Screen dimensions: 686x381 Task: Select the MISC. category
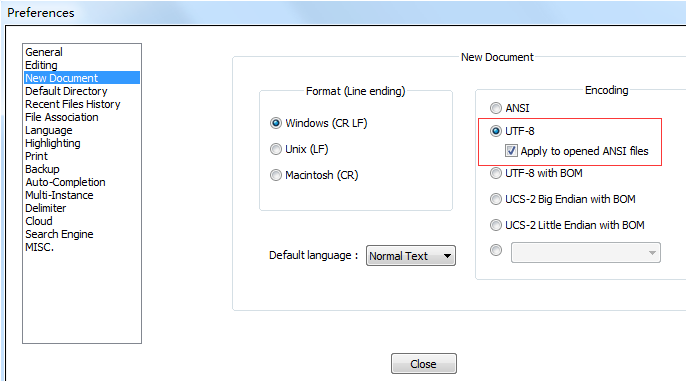39,247
